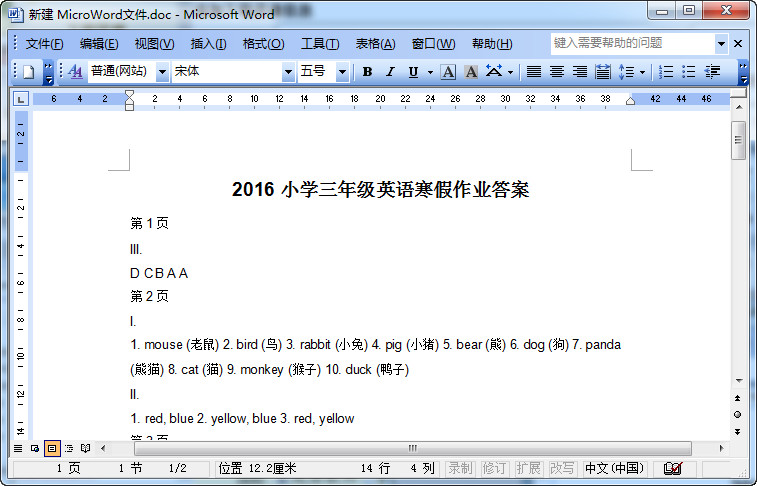The height and width of the screenshot is (486, 757).
Task: Open style dropdown showing 普通(网站)
Action: 163,72
